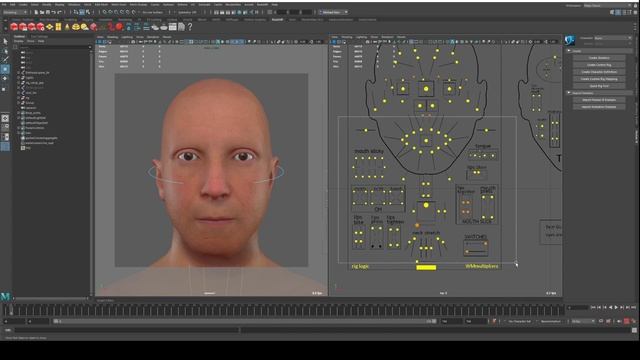Undo via the status line arrow icon
Viewport: 640px width, 360px height.
click(x=53, y=12)
